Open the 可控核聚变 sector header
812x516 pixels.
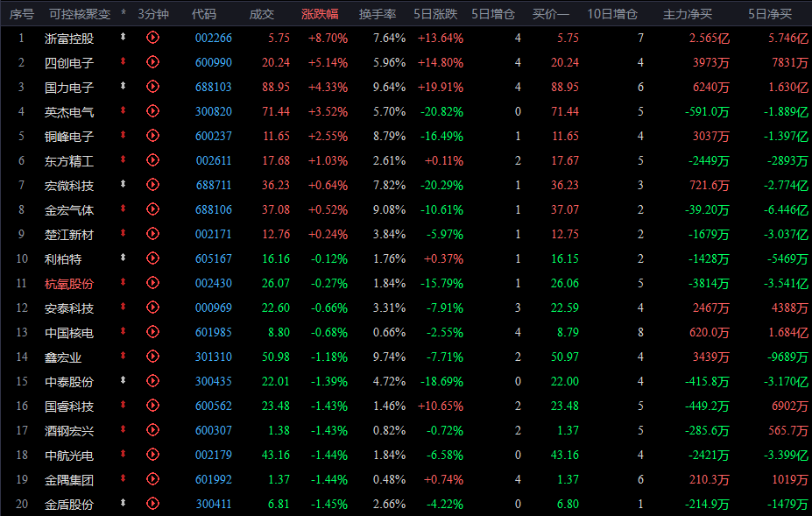(80, 14)
